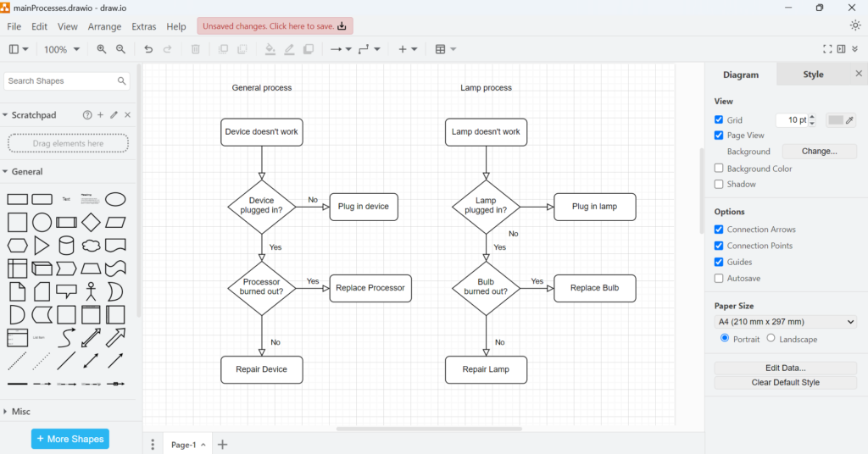Click the More Shapes button
Image resolution: width=868 pixels, height=454 pixels.
pos(70,439)
